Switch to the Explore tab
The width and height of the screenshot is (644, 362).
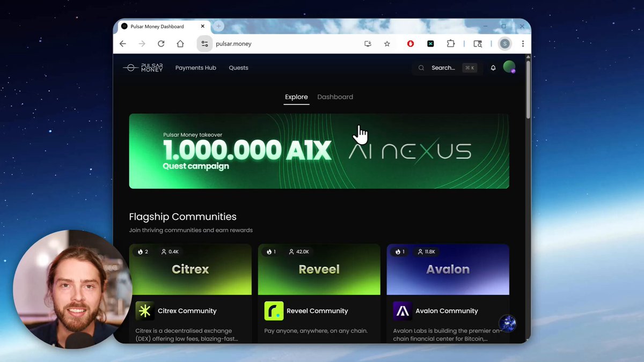click(x=296, y=97)
